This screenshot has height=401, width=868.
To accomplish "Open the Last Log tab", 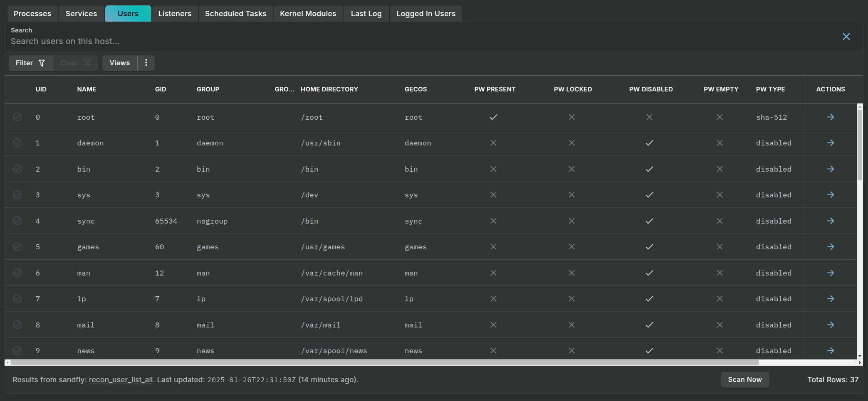I will [x=366, y=14].
